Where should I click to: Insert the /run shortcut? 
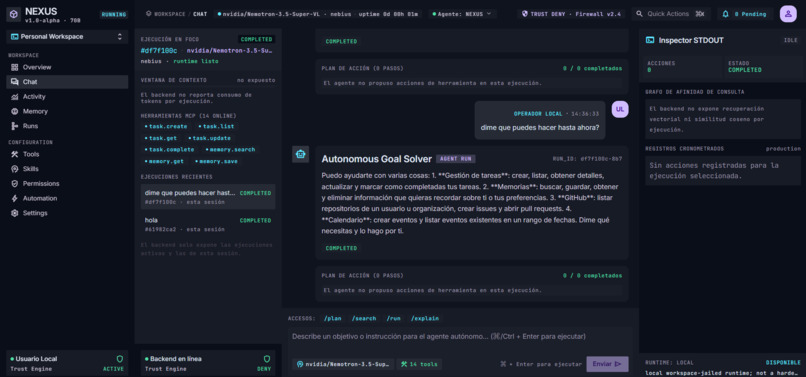pos(394,318)
